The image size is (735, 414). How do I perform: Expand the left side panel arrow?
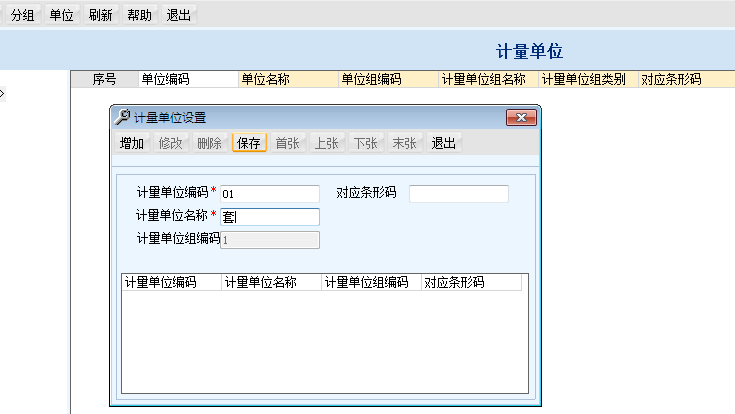coord(3,94)
